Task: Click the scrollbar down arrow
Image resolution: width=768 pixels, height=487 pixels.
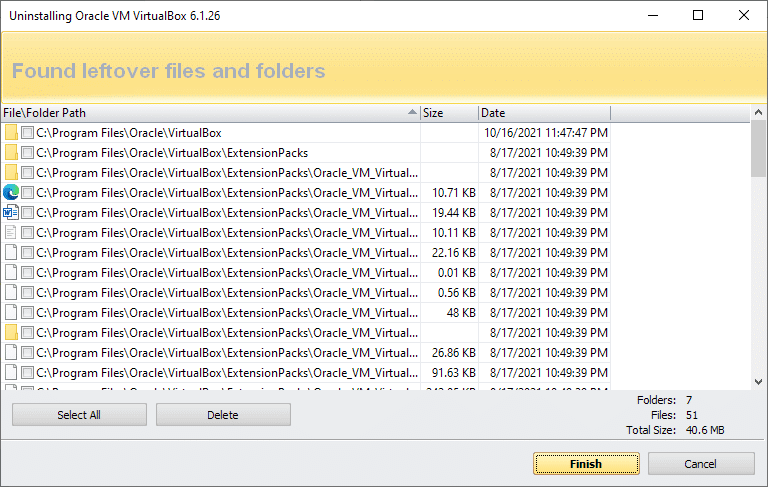Action: pos(758,382)
